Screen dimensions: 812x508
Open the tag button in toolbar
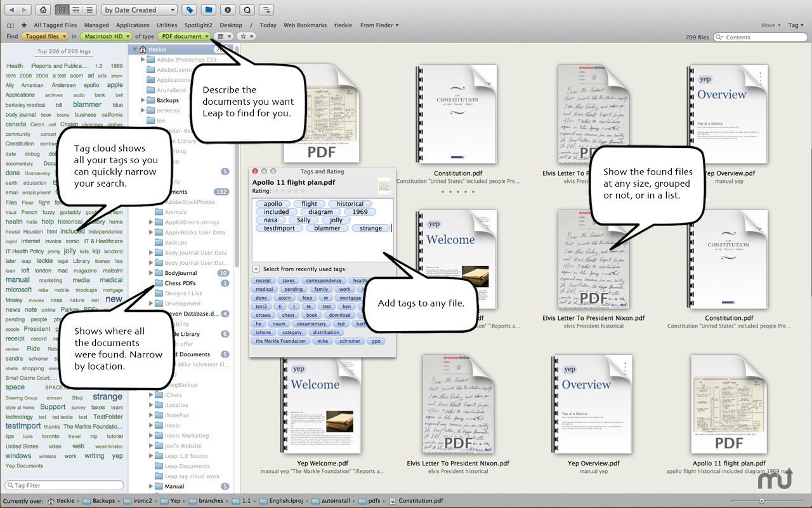(188, 10)
